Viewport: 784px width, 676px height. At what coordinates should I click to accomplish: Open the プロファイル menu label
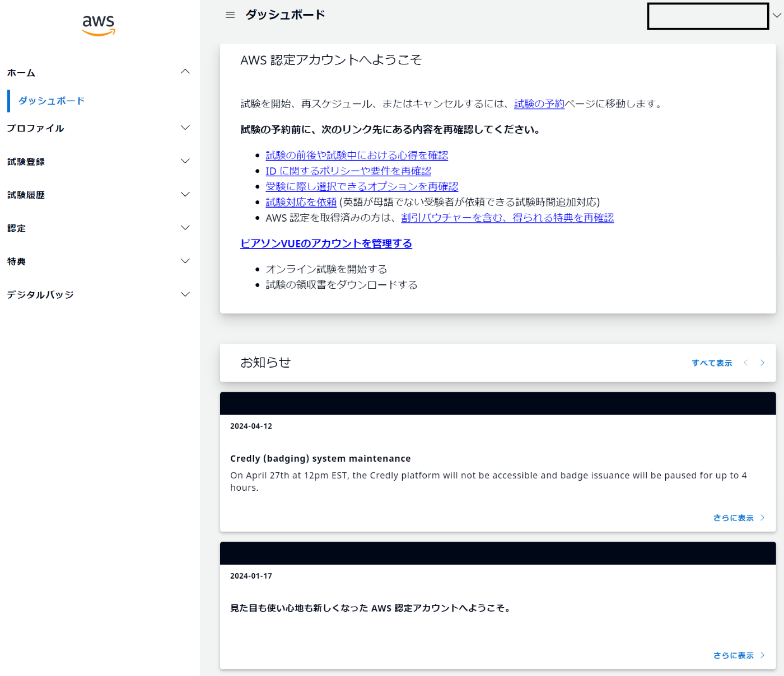point(35,128)
